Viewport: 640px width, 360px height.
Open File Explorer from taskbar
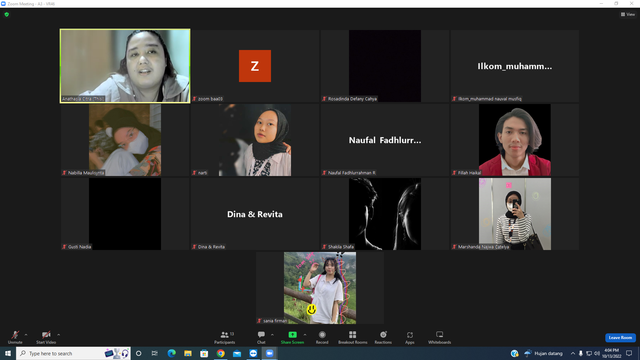point(188,353)
